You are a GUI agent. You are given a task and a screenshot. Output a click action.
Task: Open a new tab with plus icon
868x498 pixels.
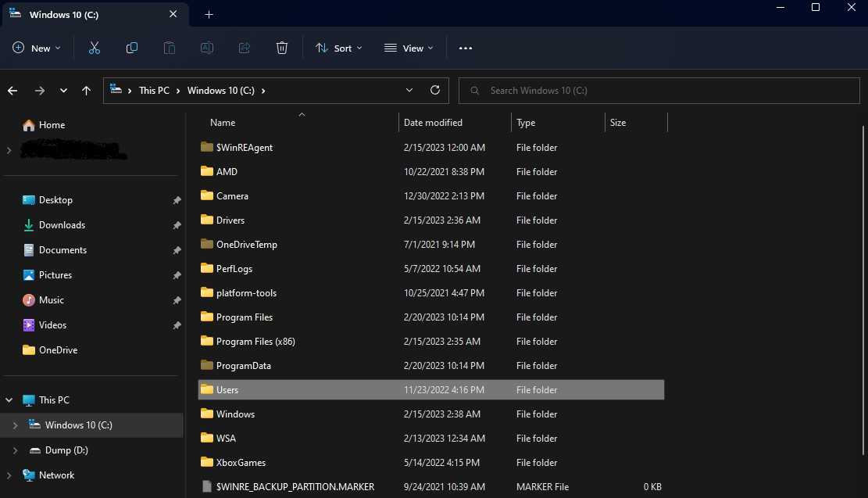pyautogui.click(x=209, y=14)
